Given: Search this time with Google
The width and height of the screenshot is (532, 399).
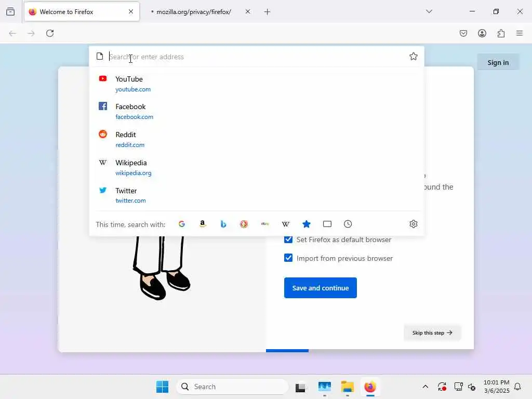Looking at the screenshot, I should pyautogui.click(x=182, y=224).
